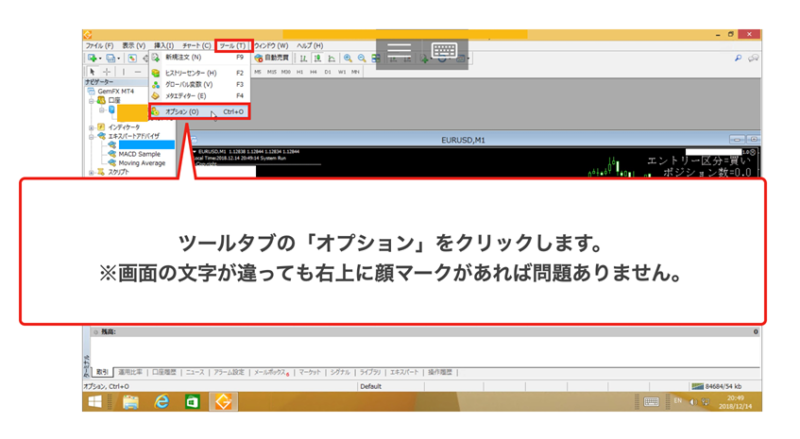Open the Windows Start button
The width and height of the screenshot is (800, 439).
click(x=95, y=402)
